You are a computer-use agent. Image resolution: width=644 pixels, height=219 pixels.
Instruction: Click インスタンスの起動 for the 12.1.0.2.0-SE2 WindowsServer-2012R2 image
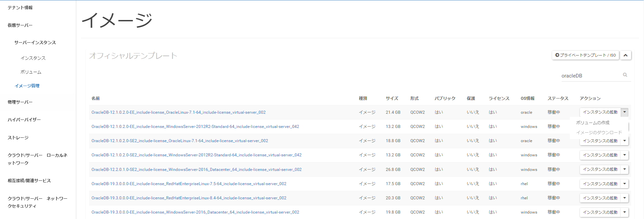point(600,155)
